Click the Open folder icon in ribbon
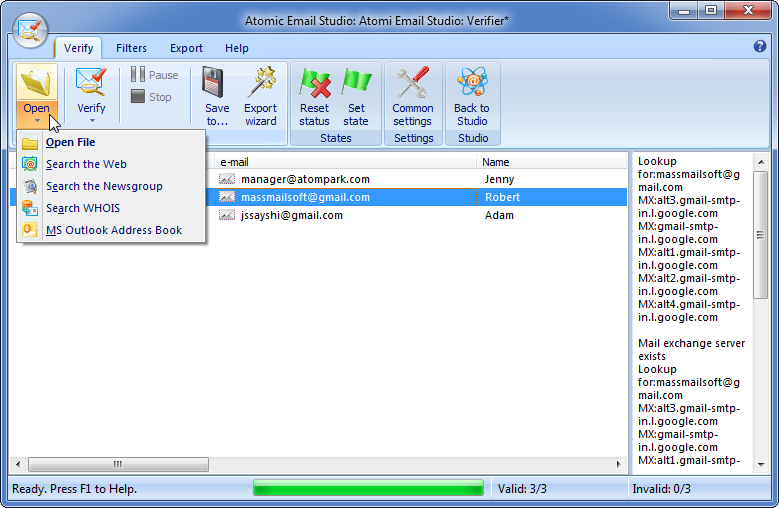Screen dimensions: 779x508 36,82
